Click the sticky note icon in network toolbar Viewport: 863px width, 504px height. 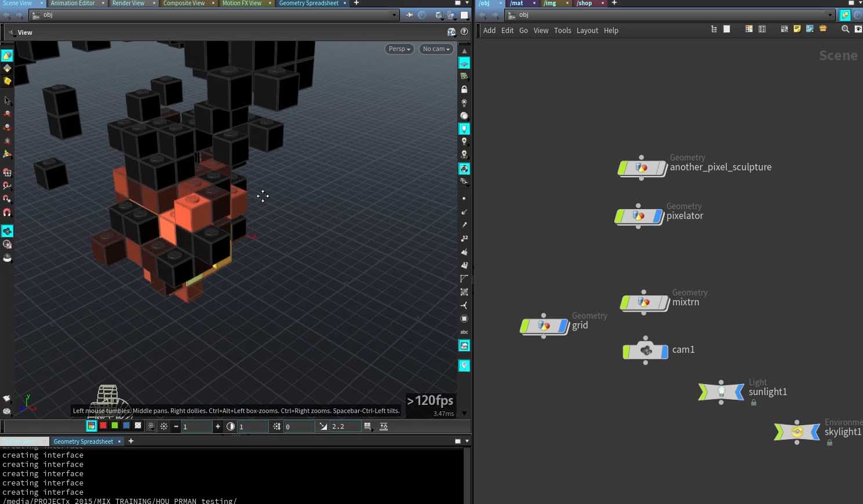coord(797,30)
